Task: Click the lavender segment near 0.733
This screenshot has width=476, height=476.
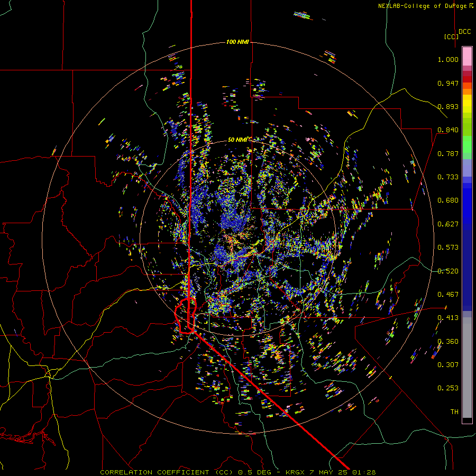Action: pyautogui.click(x=467, y=168)
